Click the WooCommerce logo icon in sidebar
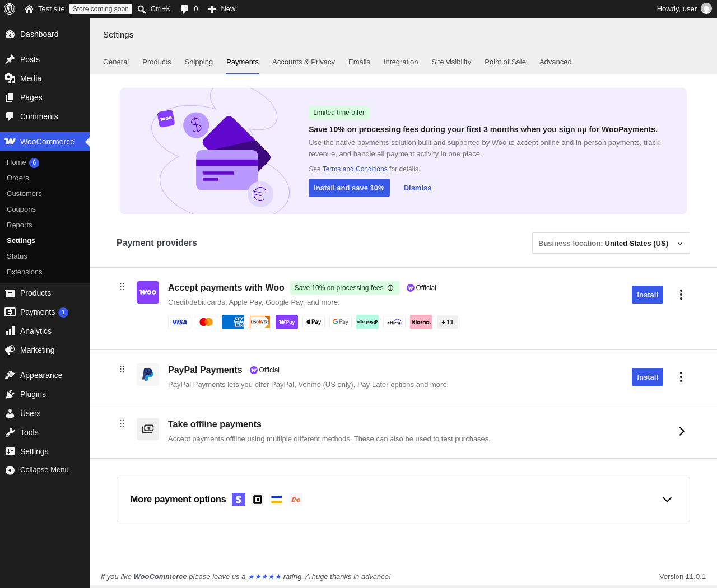 click(10, 142)
